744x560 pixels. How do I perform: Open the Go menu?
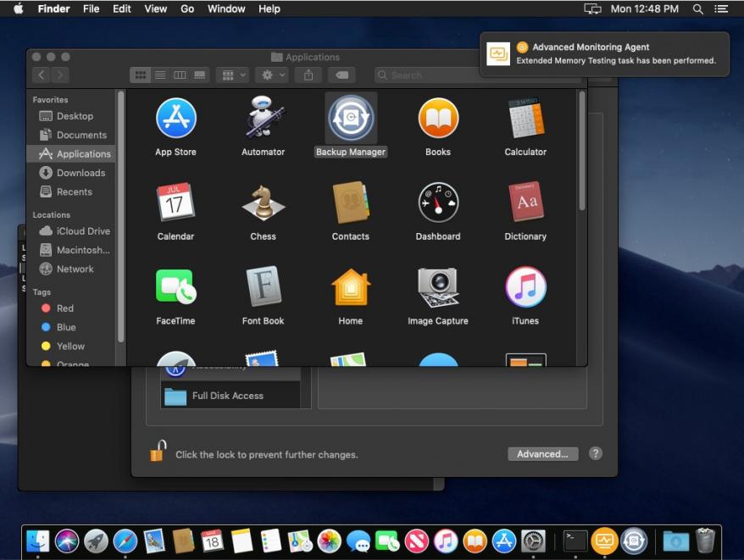tap(187, 8)
